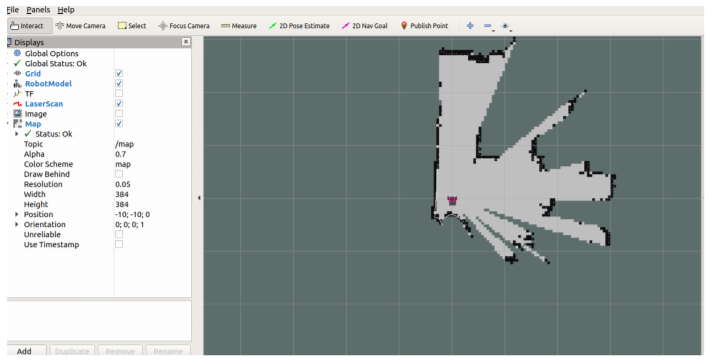Select the TF label in Displays tree
709x362 pixels.
[x=29, y=94]
